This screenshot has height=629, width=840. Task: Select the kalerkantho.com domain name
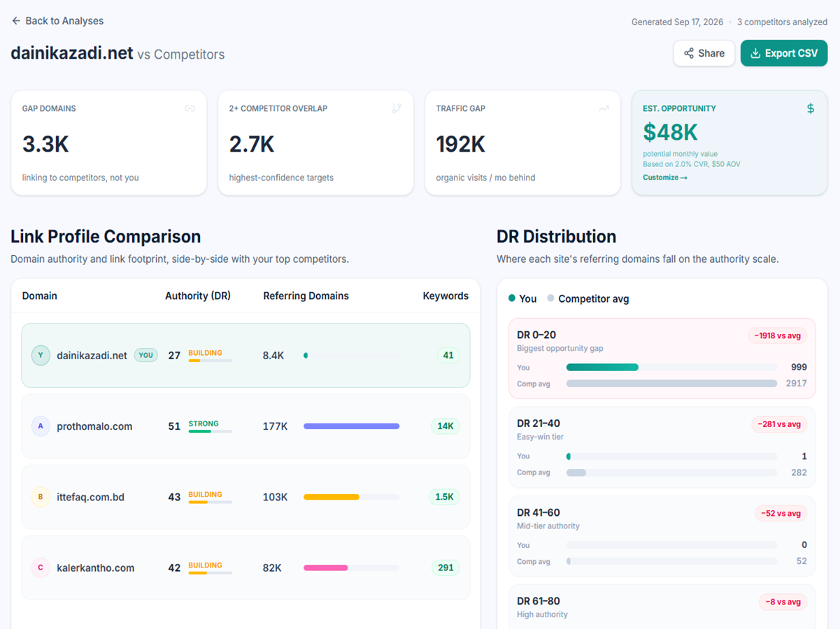tap(95, 567)
